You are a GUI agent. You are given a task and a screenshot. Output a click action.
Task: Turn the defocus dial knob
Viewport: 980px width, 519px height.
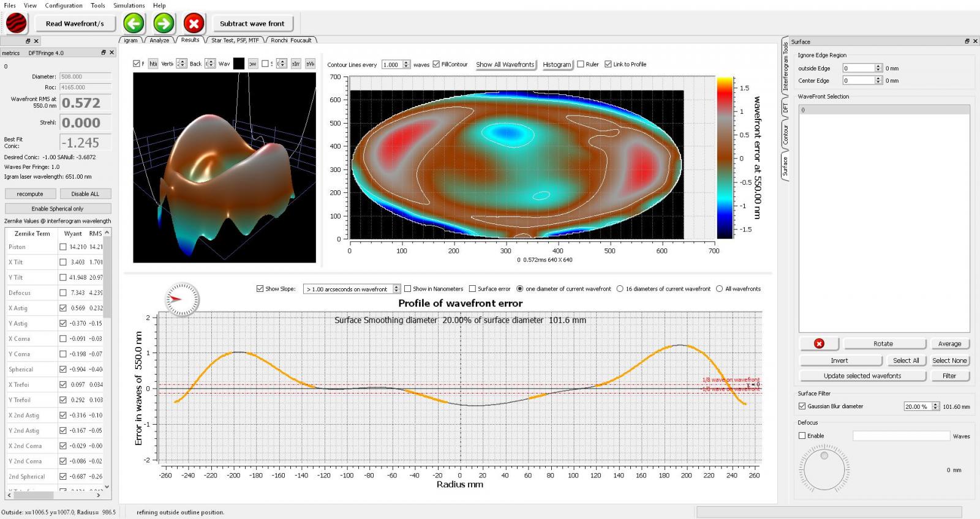824,469
